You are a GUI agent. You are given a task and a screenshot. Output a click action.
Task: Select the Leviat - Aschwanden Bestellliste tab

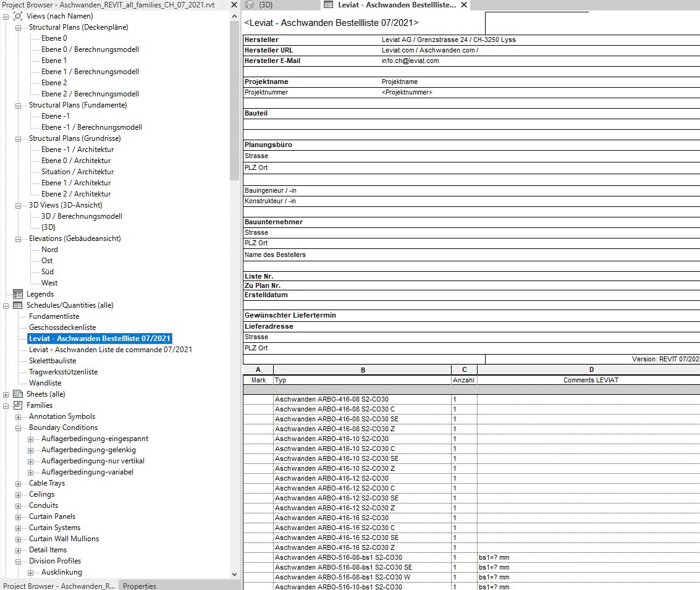(x=397, y=5)
